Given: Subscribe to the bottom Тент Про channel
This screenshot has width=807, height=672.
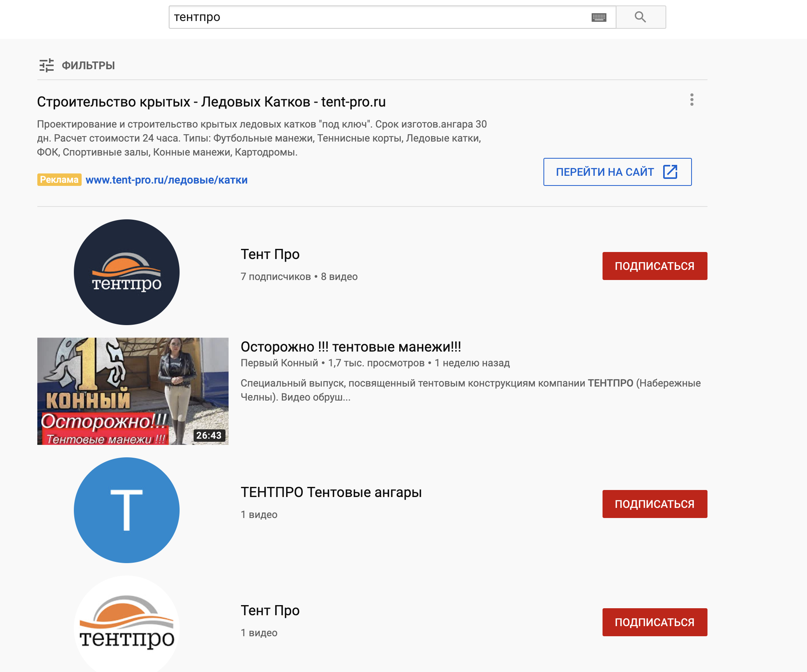Looking at the screenshot, I should [x=655, y=622].
